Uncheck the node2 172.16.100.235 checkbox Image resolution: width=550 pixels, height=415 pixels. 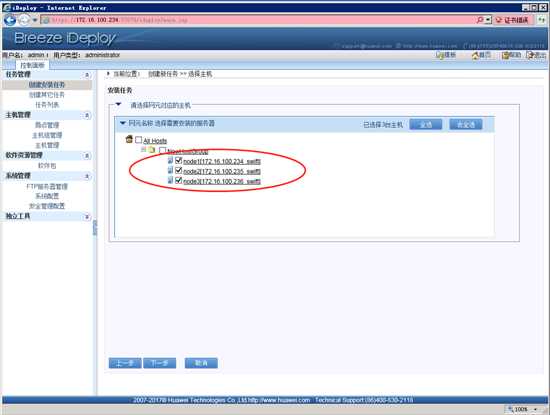click(178, 170)
